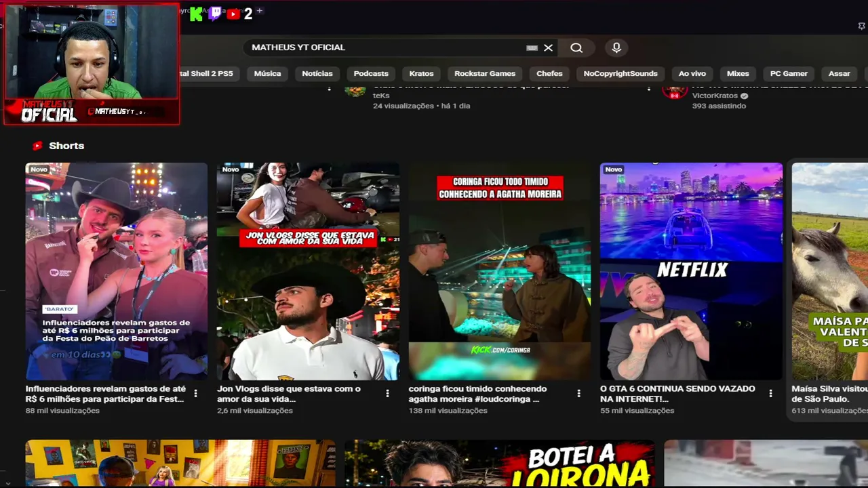Click the red Shorts logo icon
Image resolution: width=868 pixels, height=488 pixels.
click(37, 146)
